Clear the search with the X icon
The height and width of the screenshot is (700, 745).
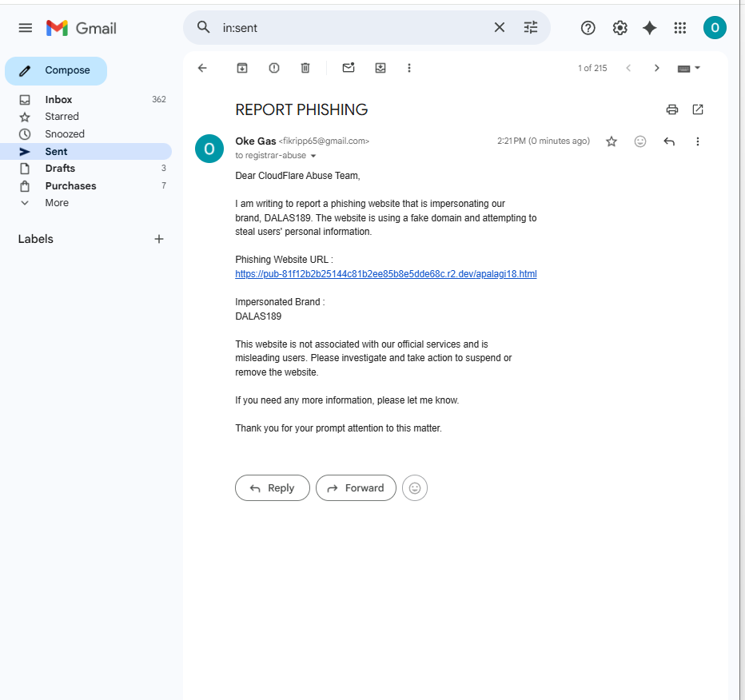point(500,27)
